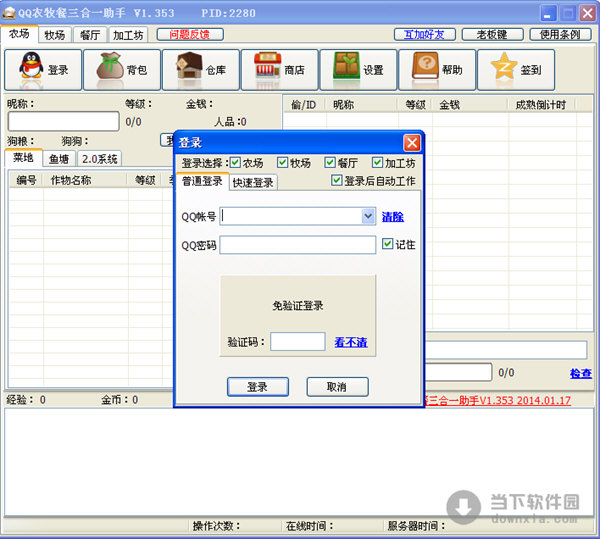Expand the QQ帐号 dropdown arrow
Viewport: 600px width, 539px height.
[x=368, y=216]
